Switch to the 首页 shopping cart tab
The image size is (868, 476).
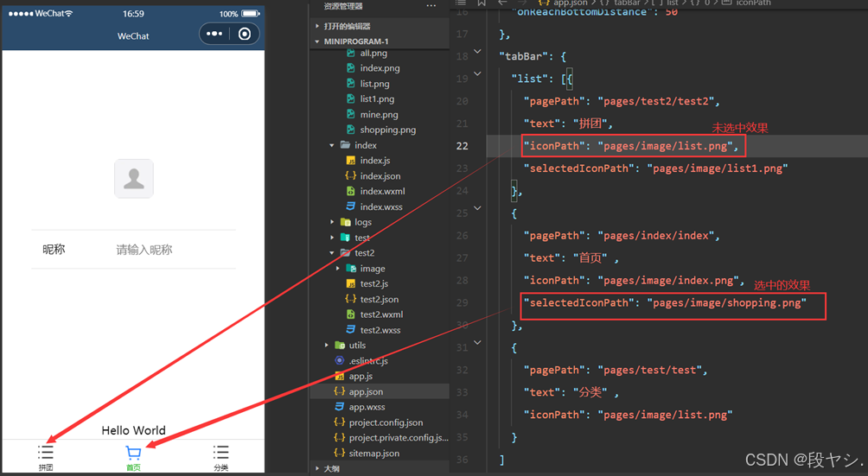tap(133, 457)
